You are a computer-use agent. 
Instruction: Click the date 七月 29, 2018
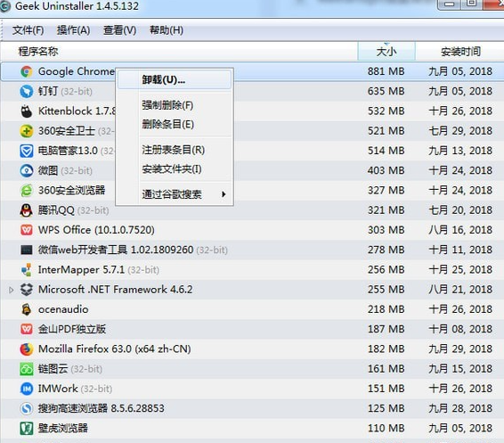click(x=460, y=131)
